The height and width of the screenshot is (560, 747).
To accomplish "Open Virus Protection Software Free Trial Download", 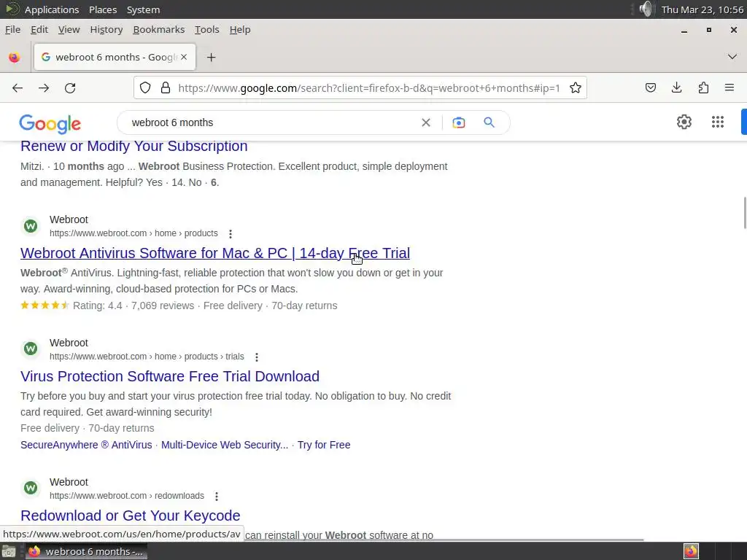I will [169, 376].
